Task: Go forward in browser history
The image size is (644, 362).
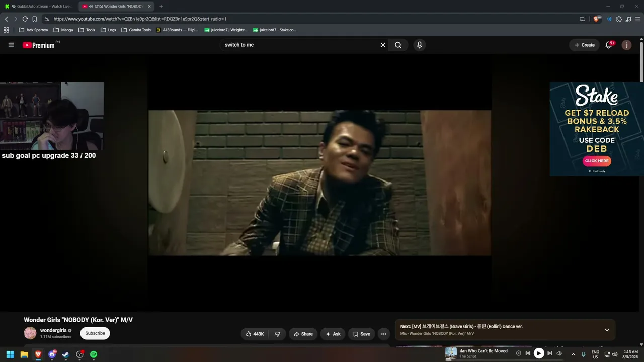Action: point(15,19)
